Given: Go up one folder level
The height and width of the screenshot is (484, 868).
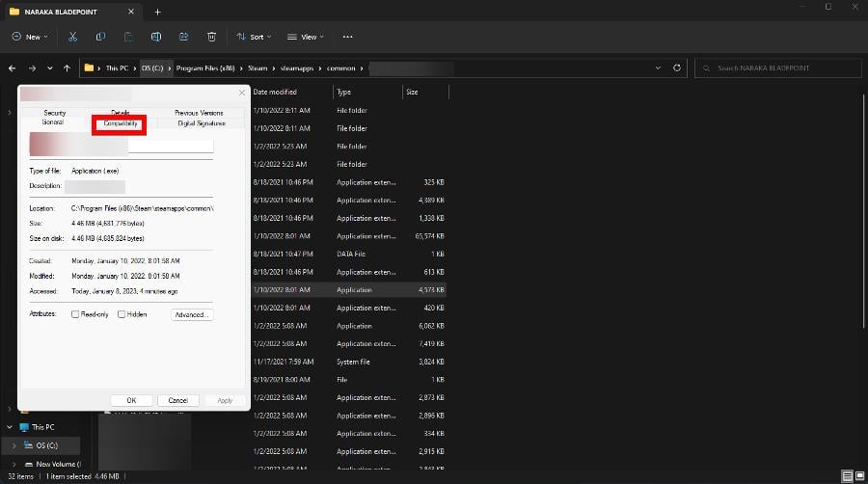Looking at the screenshot, I should (x=67, y=68).
